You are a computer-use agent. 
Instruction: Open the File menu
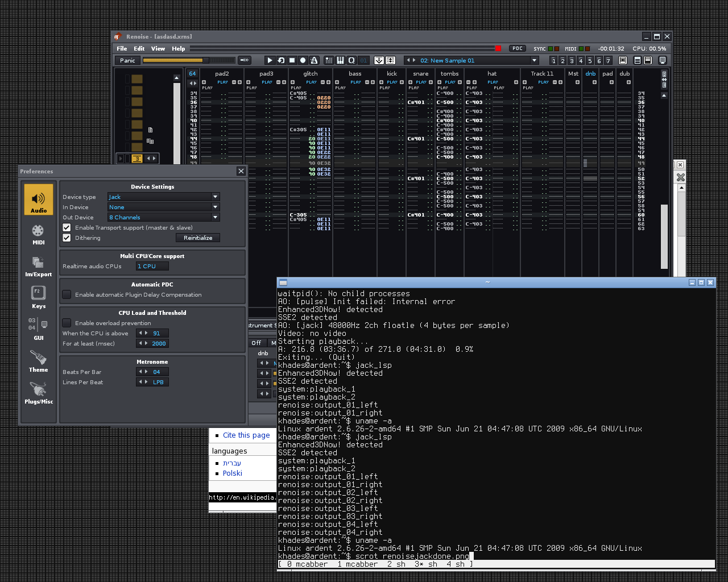(x=122, y=48)
